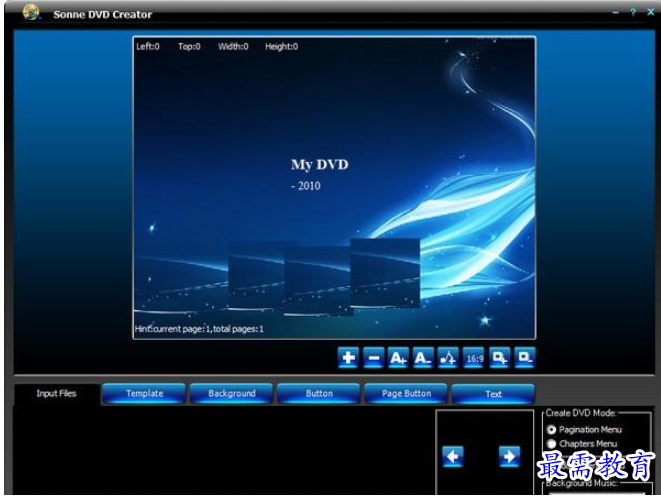The width and height of the screenshot is (661, 497).
Task: Open the Template tab
Action: pyautogui.click(x=144, y=394)
